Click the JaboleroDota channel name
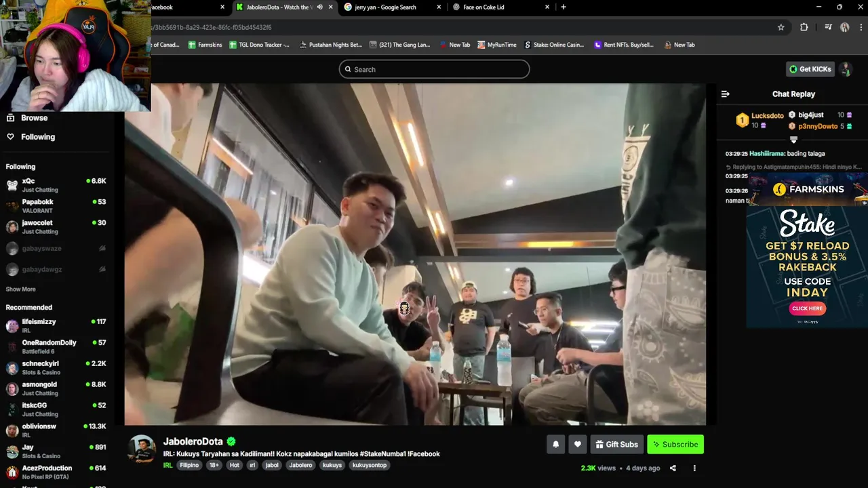Image resolution: width=868 pixels, height=488 pixels. point(193,442)
